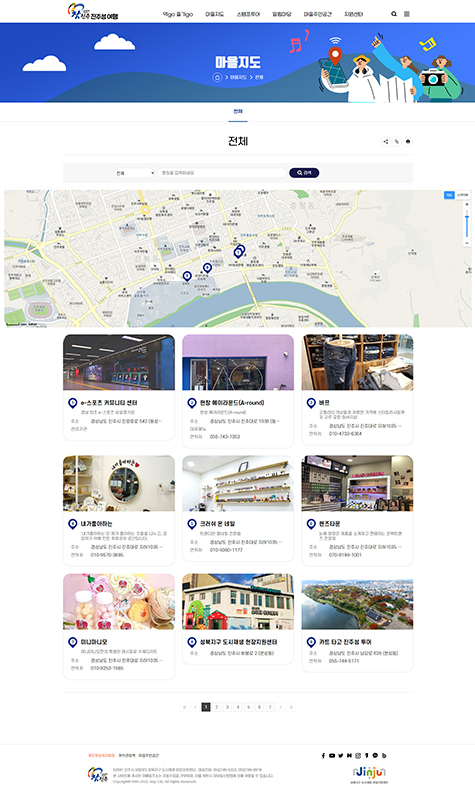Click the search keyword input field
Screen dimensions: 475x800
point(221,173)
